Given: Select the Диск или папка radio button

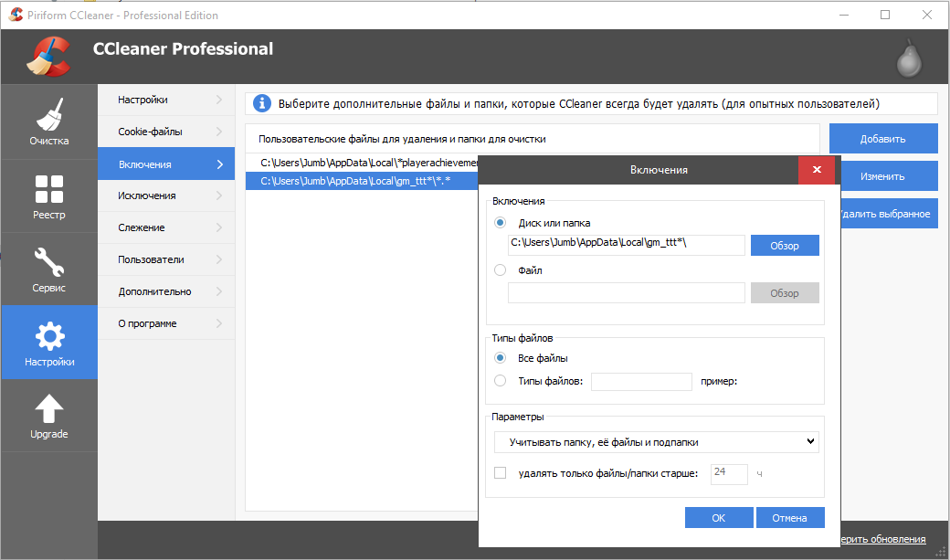Looking at the screenshot, I should coord(500,222).
